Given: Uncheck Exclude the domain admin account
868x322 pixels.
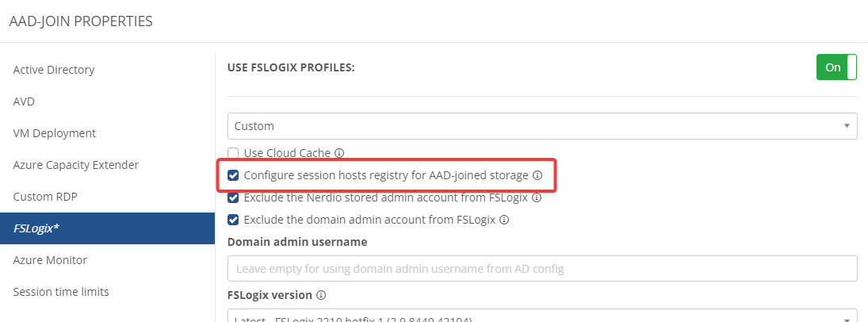Looking at the screenshot, I should [x=233, y=220].
